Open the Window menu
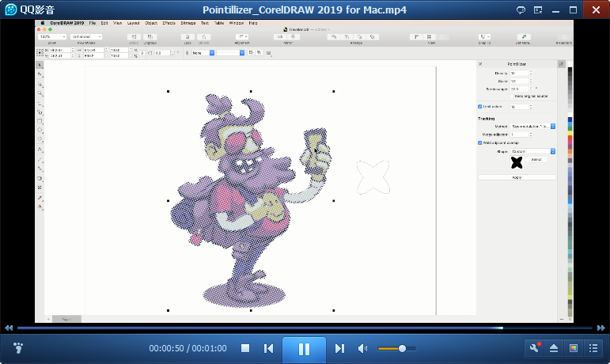The width and height of the screenshot is (610, 364). click(x=236, y=23)
